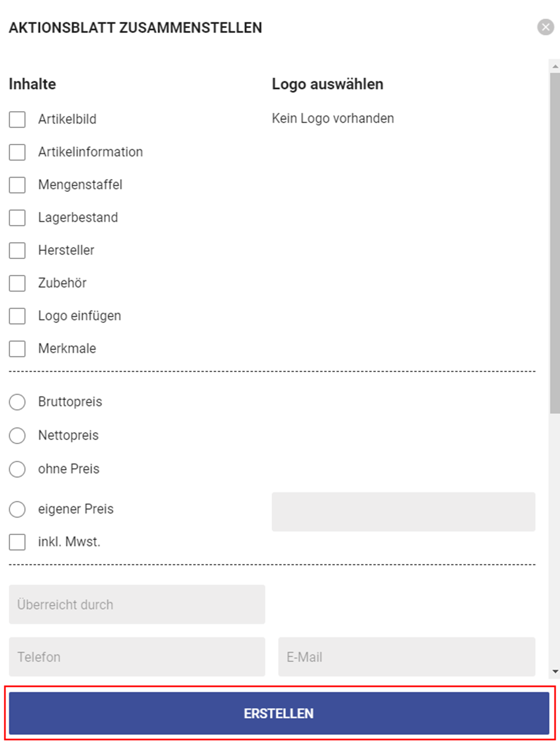Image resolution: width=560 pixels, height=742 pixels.
Task: Click the scrollbar down arrow
Action: click(x=555, y=672)
